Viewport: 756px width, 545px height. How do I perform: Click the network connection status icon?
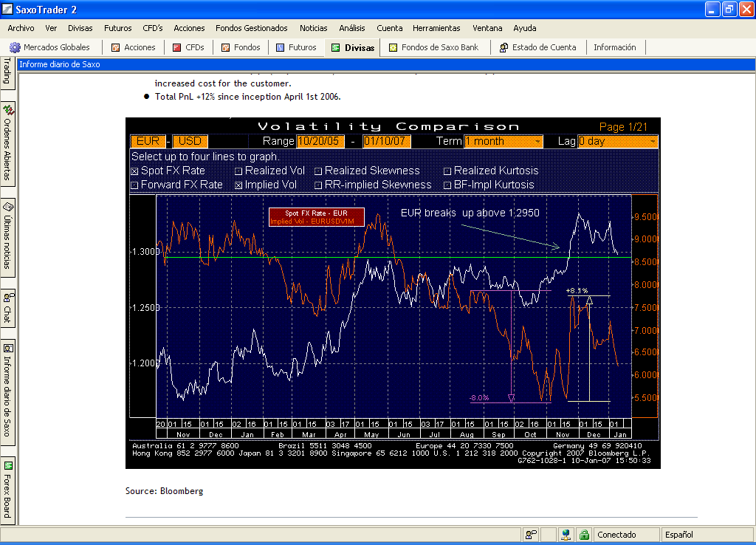tap(566, 535)
